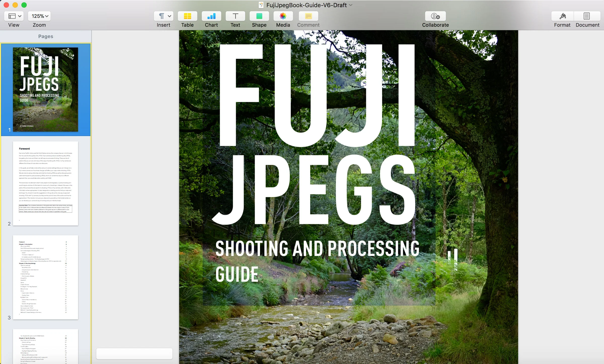Click the blank field at bottom of canvas

coord(134,353)
